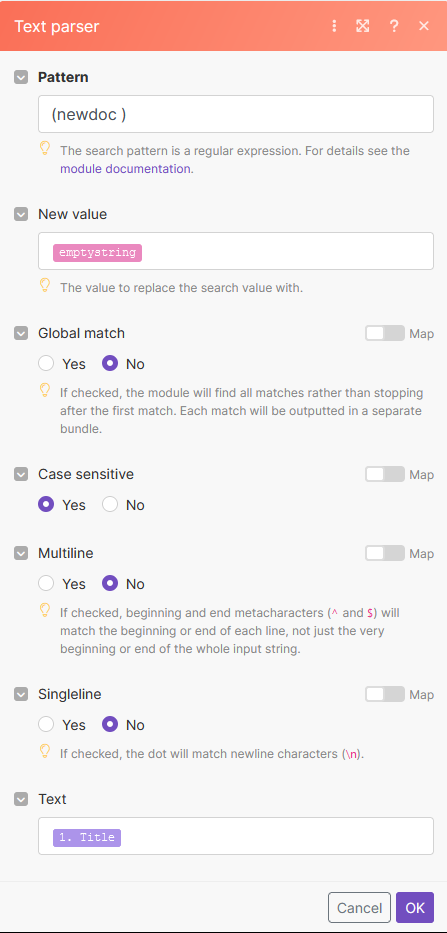Image resolution: width=447 pixels, height=933 pixels.
Task: Click the lightbulb hint under Global match
Action: tap(45, 391)
